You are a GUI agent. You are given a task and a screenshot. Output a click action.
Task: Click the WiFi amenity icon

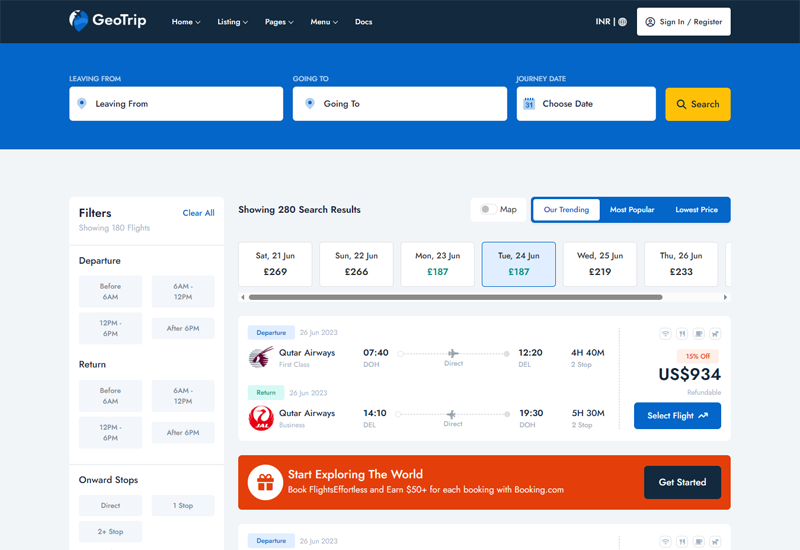click(x=666, y=334)
